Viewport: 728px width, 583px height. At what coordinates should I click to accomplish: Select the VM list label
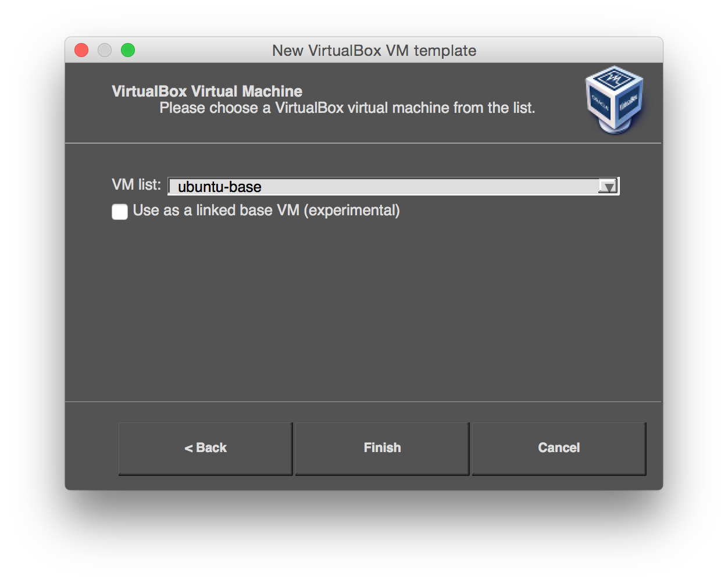point(136,184)
